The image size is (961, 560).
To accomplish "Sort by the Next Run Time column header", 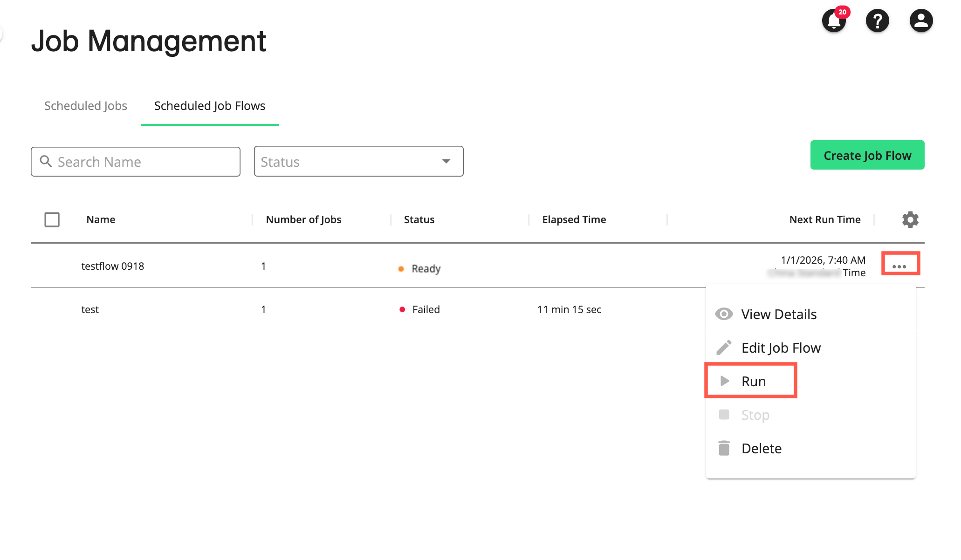I will [824, 219].
